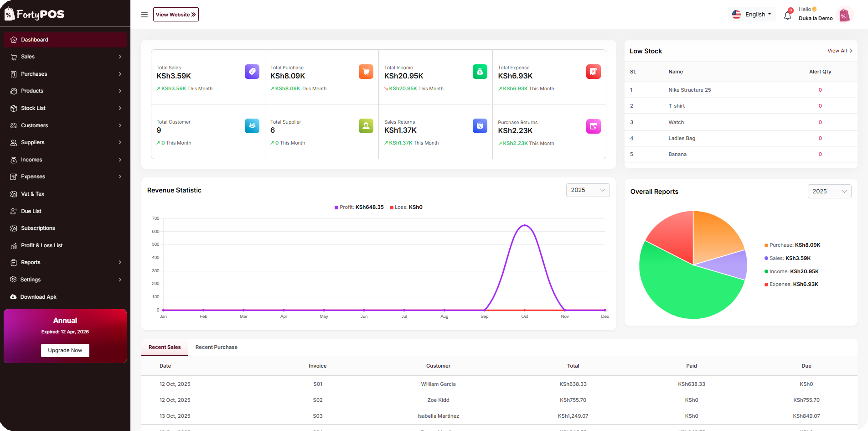868x431 pixels.
Task: Toggle the Profit legend series
Action: coord(359,207)
